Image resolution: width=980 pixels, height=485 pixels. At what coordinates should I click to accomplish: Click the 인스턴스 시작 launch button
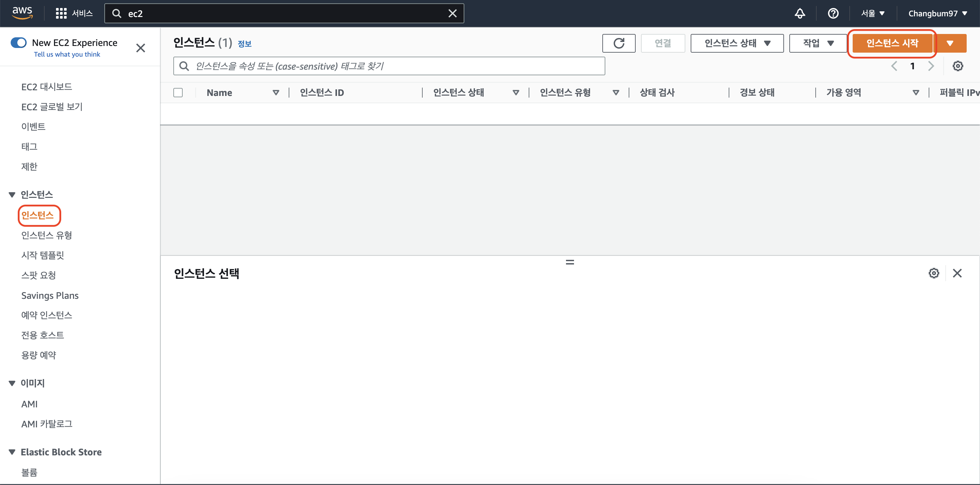pos(892,43)
